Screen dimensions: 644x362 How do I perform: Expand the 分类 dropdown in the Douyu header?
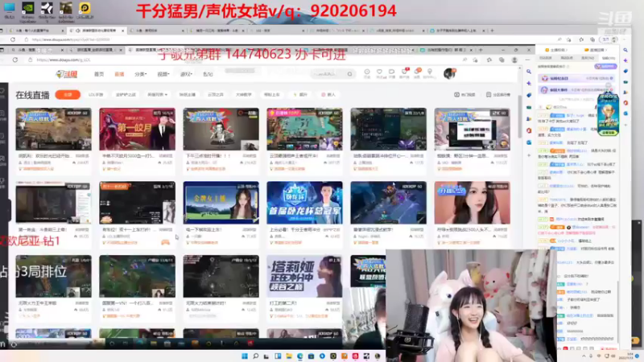140,74
